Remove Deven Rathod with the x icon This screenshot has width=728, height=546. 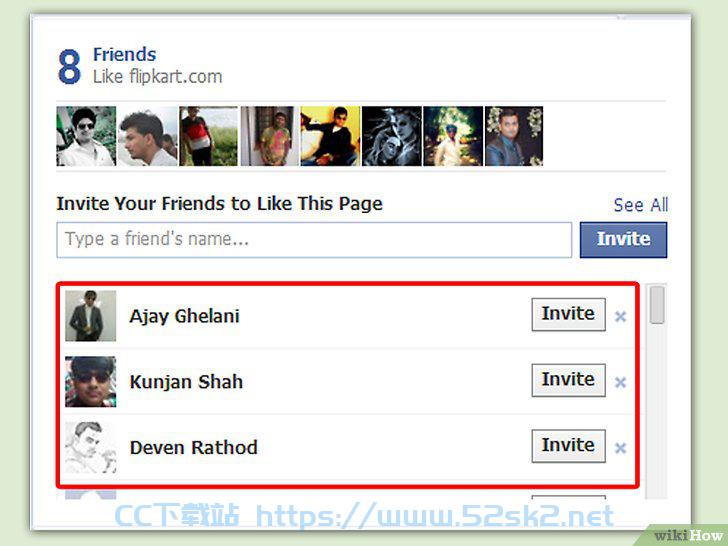point(620,448)
